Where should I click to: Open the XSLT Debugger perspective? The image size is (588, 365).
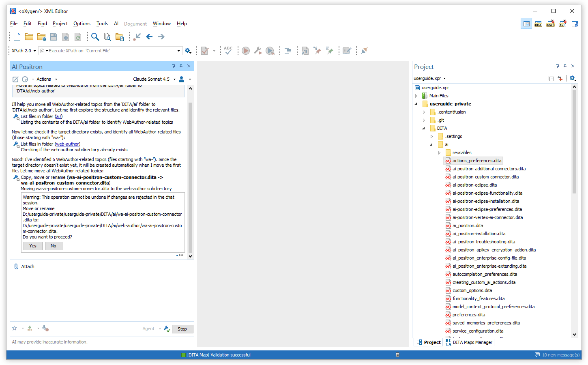(x=550, y=24)
